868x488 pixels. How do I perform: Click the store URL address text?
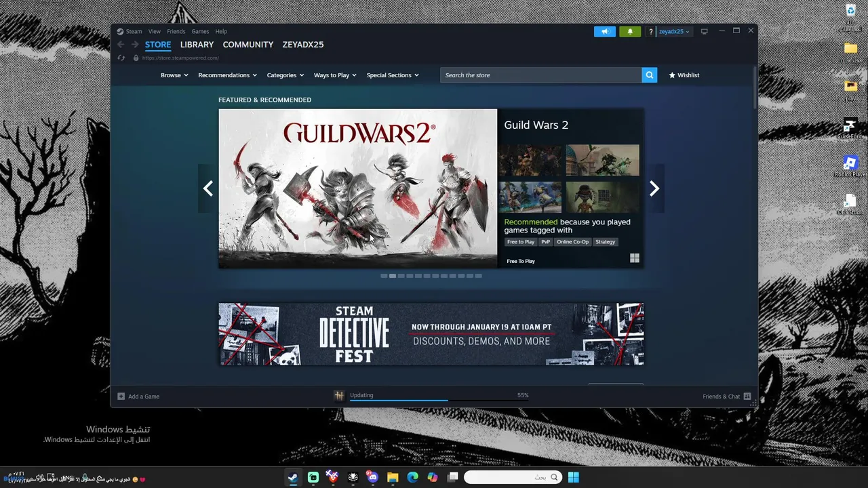tap(180, 58)
